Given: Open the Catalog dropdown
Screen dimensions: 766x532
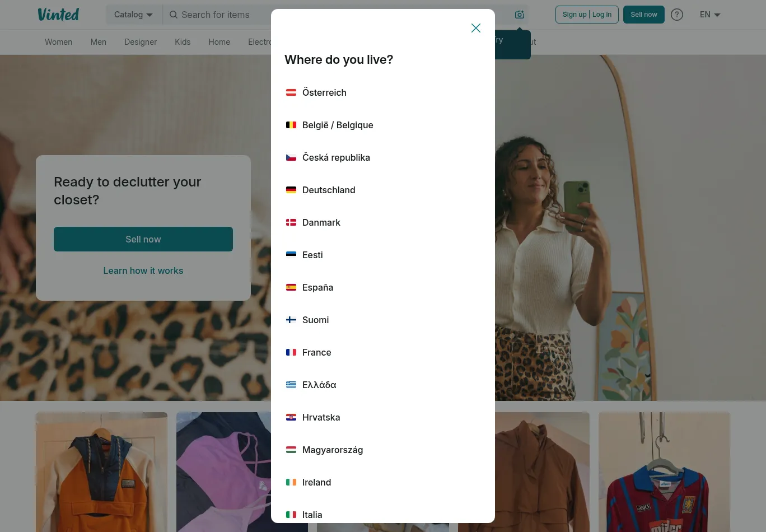Looking at the screenshot, I should click(133, 15).
